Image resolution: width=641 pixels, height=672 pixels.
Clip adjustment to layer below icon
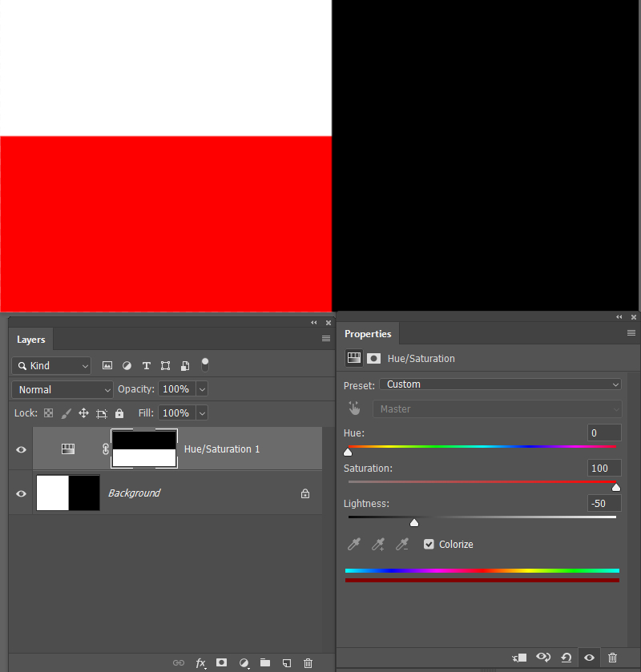(519, 658)
